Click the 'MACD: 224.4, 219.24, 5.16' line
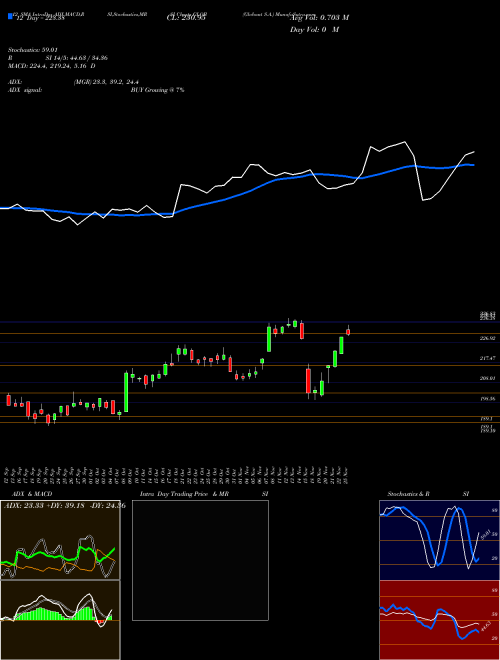The image size is (500, 660). (49, 66)
